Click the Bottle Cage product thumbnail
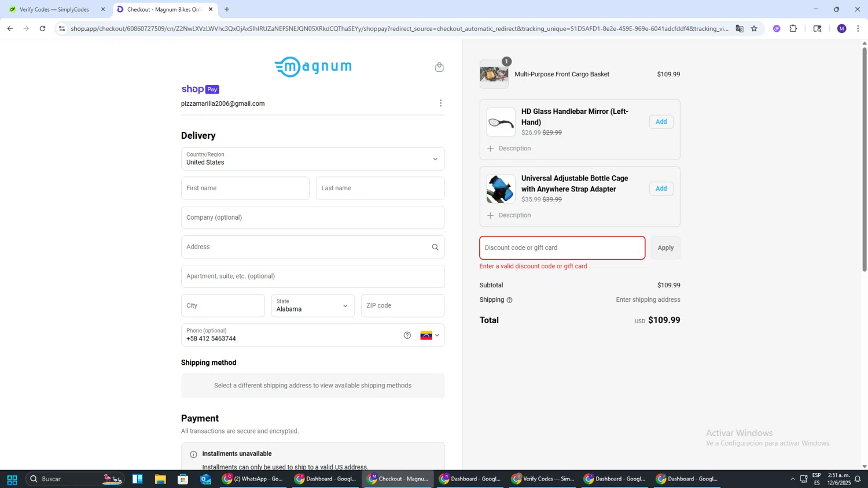 click(x=501, y=189)
